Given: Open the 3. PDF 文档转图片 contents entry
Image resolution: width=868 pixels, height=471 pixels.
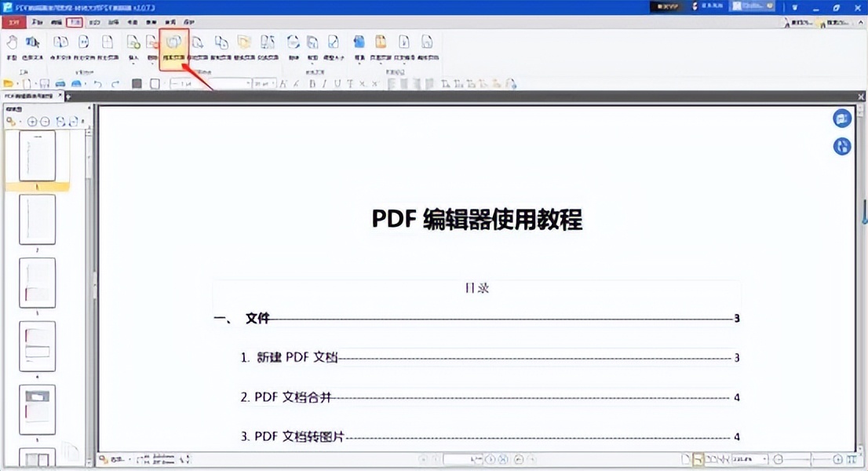Looking at the screenshot, I should [490, 436].
